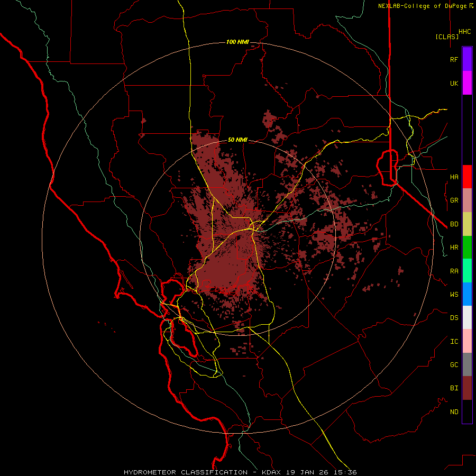Click the WS blue legend swatch
This screenshot has width=476, height=476.
[467, 294]
